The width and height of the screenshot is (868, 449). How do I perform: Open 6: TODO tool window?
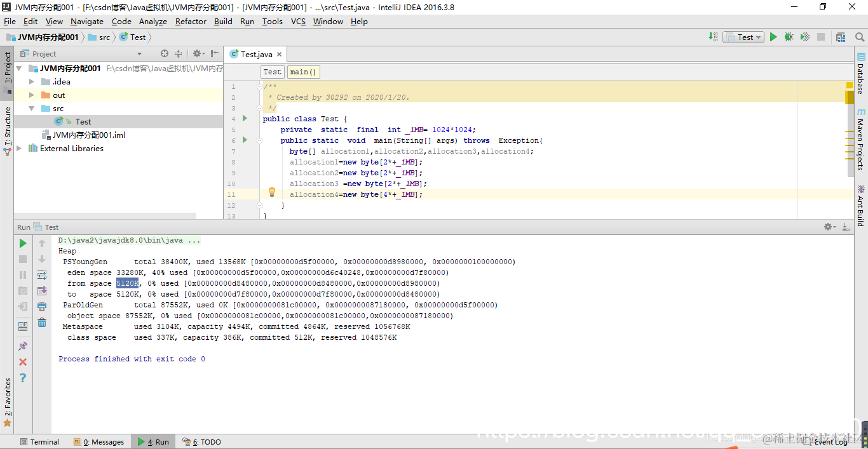point(201,441)
